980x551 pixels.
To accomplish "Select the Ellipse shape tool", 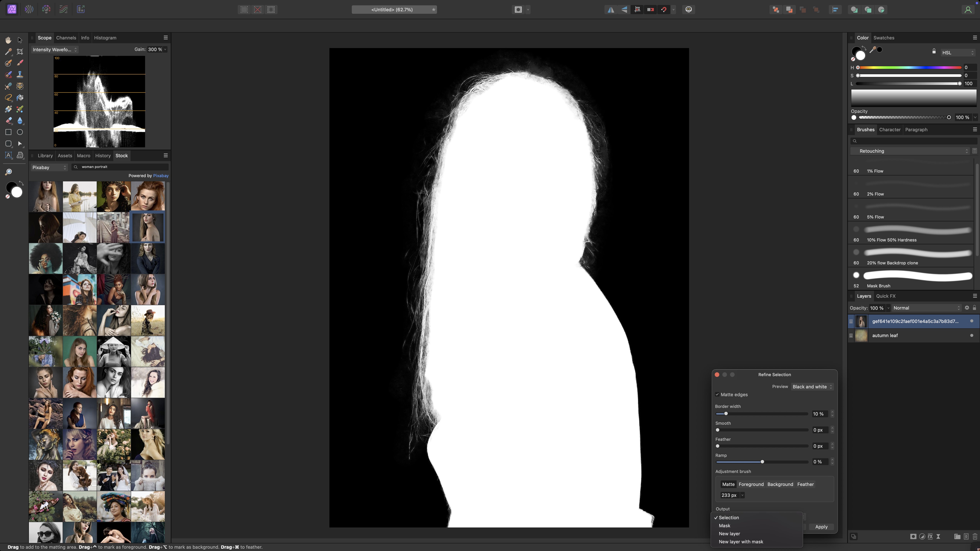I will click(20, 132).
